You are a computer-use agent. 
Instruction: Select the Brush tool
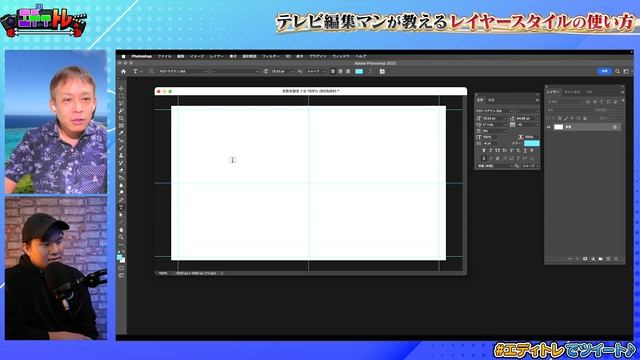pos(121,148)
